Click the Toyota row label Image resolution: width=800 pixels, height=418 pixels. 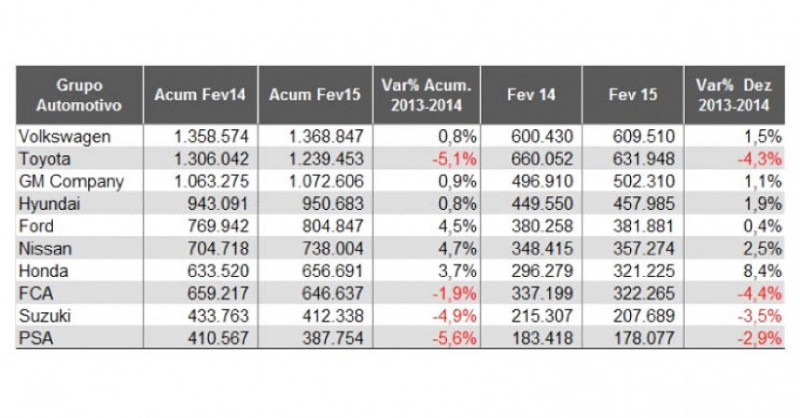pyautogui.click(x=43, y=158)
